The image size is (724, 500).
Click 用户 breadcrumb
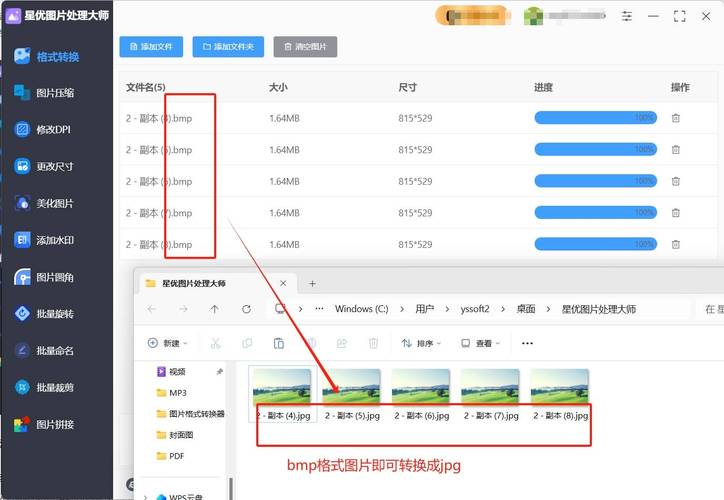coord(424,308)
